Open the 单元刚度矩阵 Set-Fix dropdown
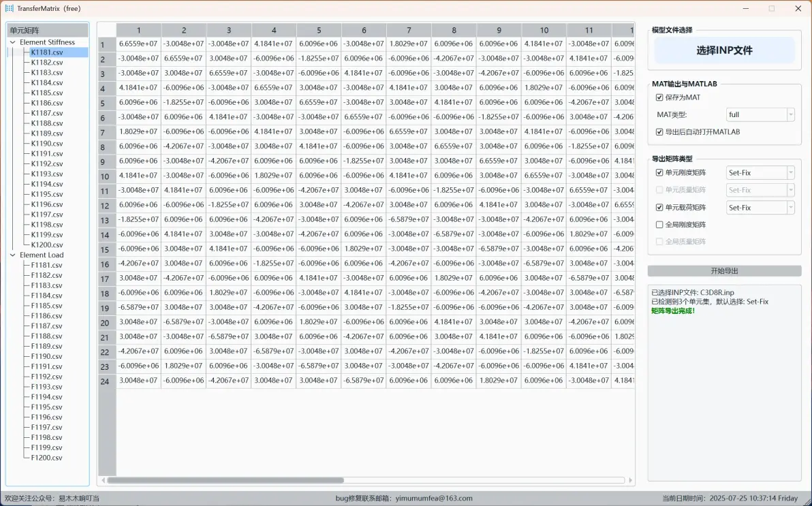812x506 pixels. click(x=760, y=172)
